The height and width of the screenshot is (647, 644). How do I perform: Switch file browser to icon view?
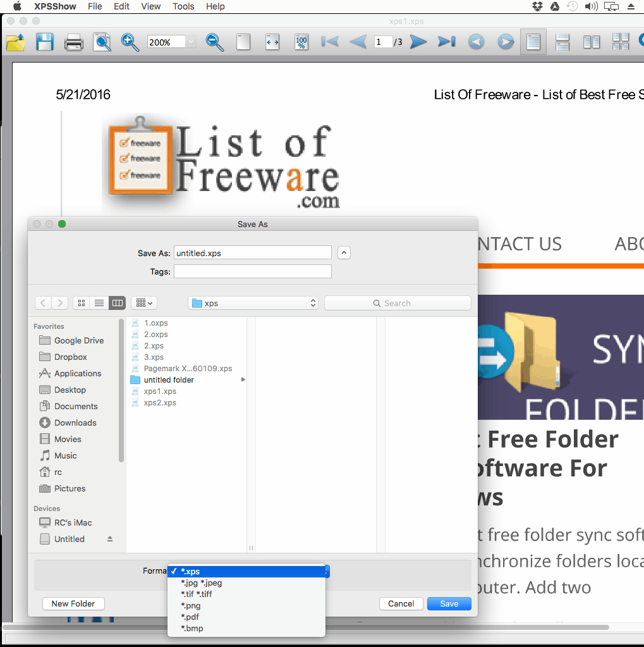(x=82, y=303)
